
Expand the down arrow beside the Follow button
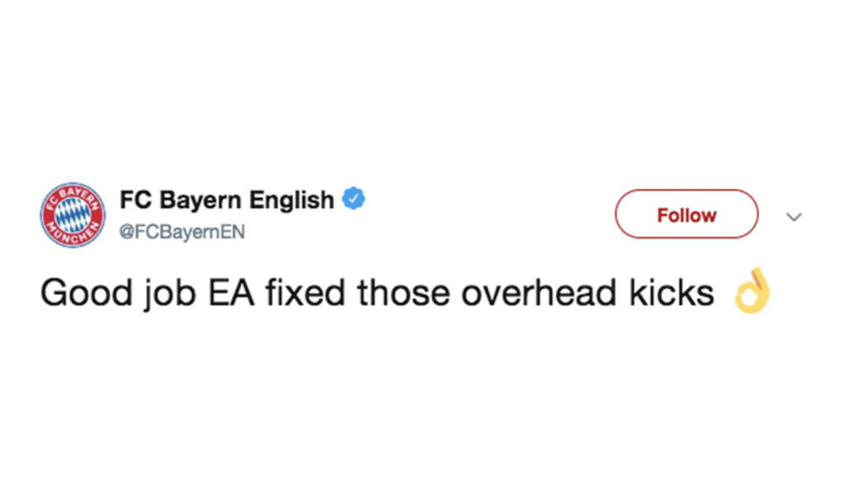[x=794, y=217]
